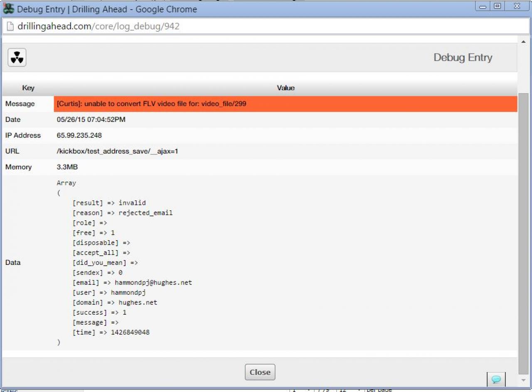
Task: Click the "[user] => hammondpj" line
Action: [x=109, y=293]
